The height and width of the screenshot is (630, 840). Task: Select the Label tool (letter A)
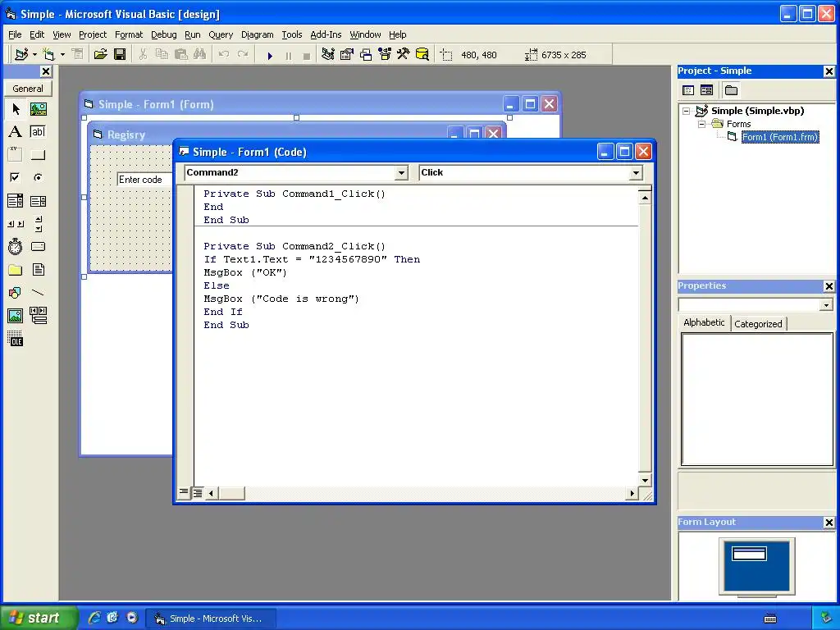[16, 132]
